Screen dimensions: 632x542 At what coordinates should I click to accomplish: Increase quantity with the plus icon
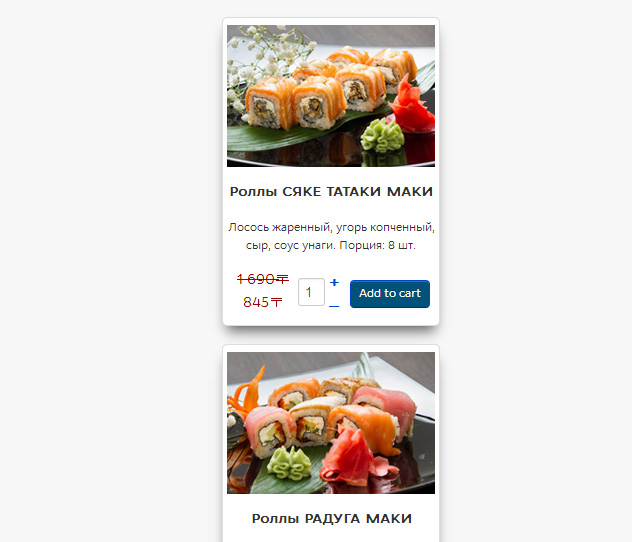334,282
